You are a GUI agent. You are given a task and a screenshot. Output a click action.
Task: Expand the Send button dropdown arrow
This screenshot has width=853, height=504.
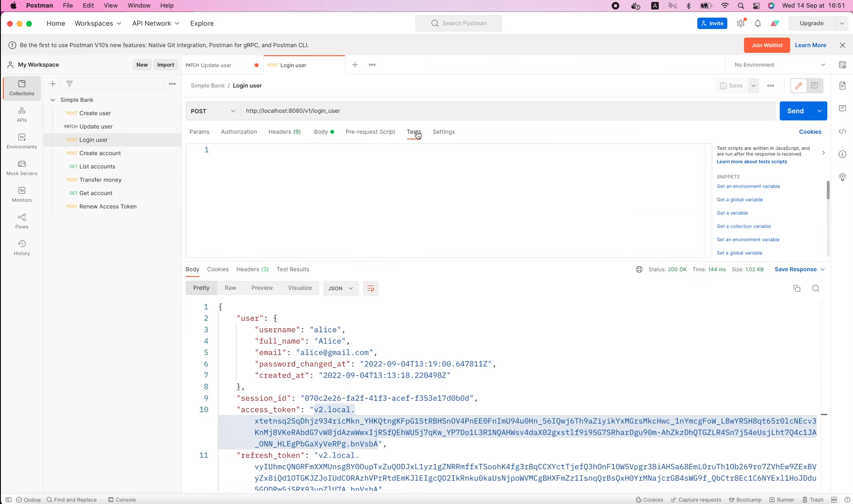tap(819, 111)
